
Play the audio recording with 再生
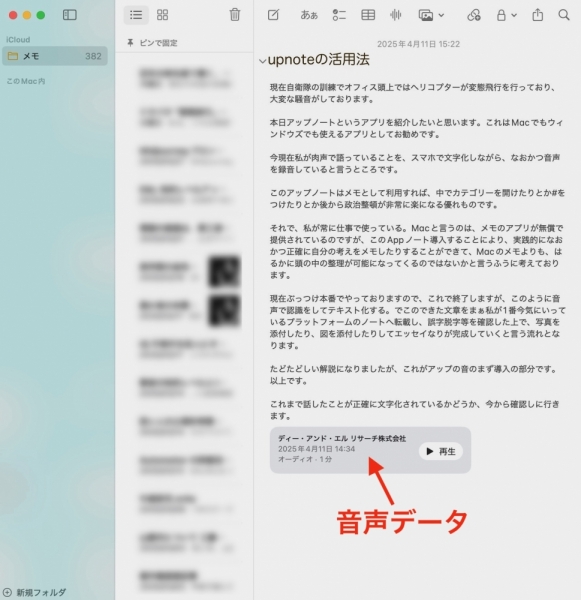pyautogui.click(x=441, y=452)
